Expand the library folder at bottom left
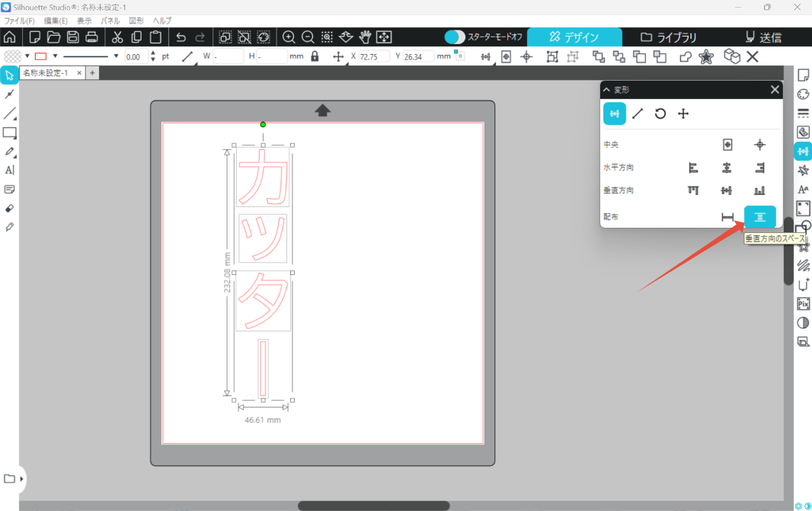The image size is (812, 511). click(x=21, y=479)
